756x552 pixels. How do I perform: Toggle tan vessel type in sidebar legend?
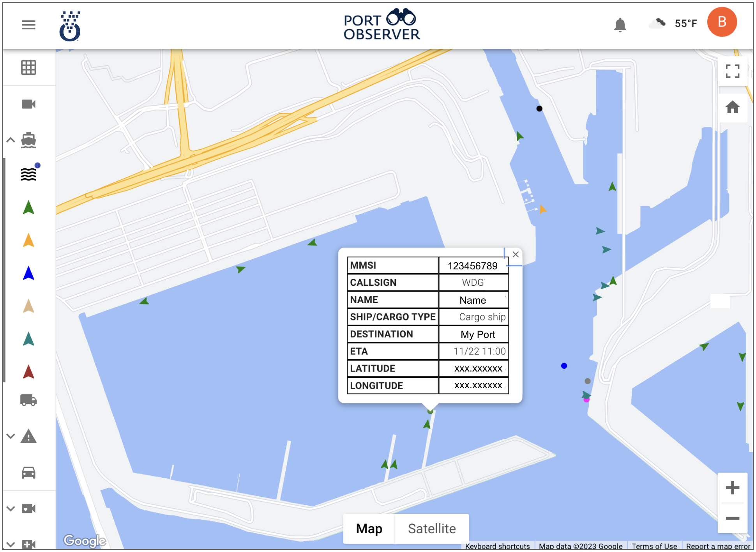pos(28,306)
